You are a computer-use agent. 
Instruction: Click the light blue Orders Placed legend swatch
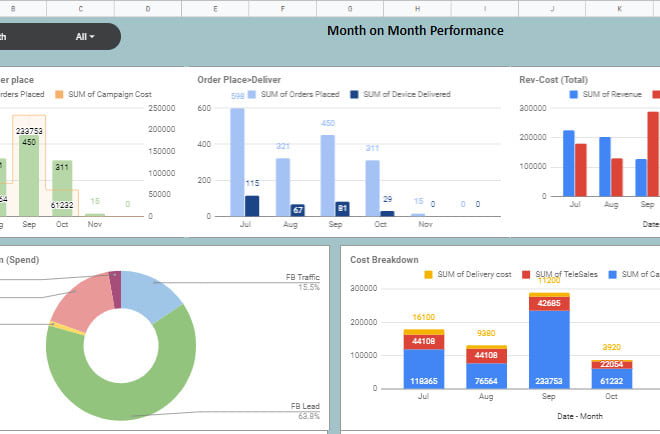pos(252,94)
